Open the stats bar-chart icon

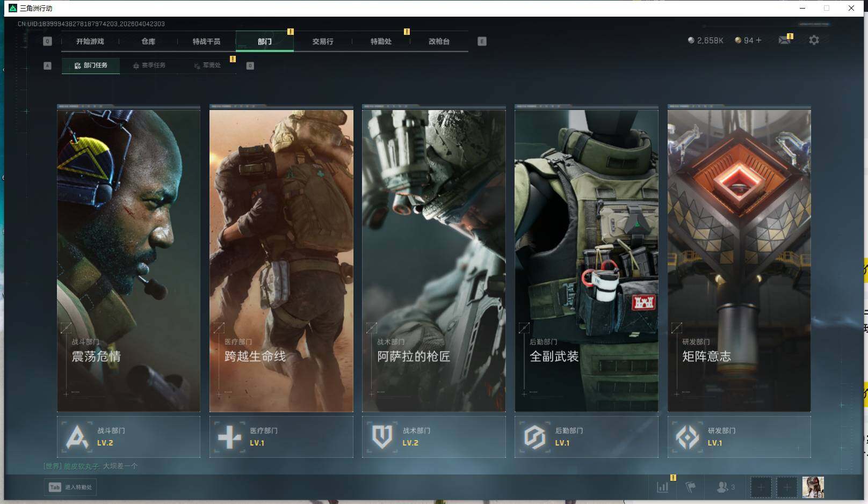[x=663, y=487]
